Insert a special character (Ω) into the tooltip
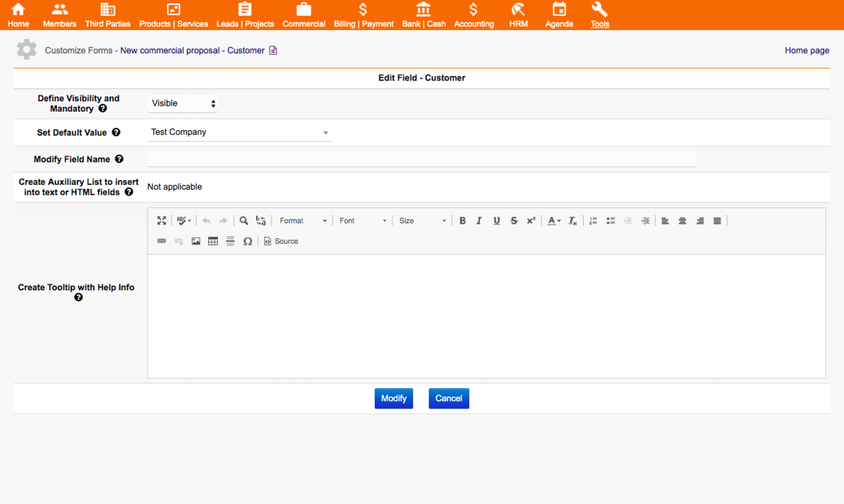844x504 pixels. (x=248, y=241)
